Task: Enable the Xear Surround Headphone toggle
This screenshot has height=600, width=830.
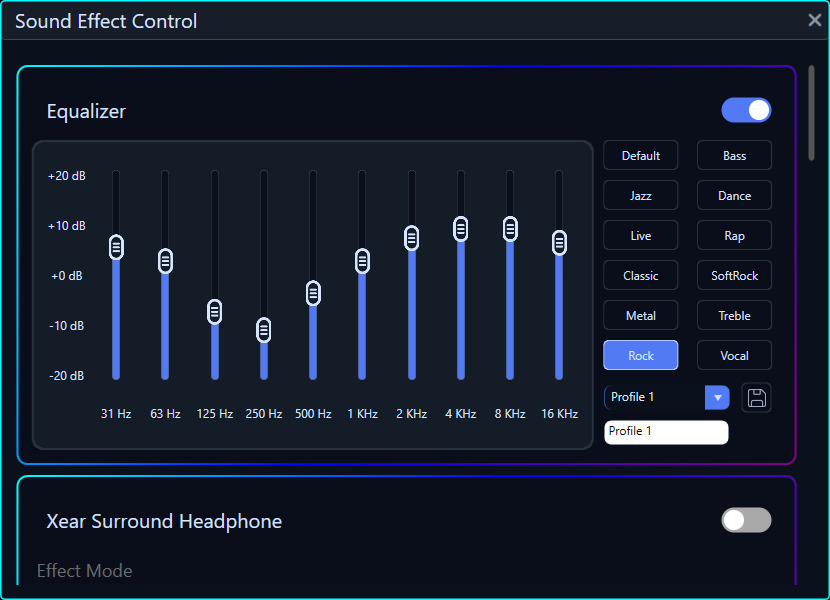Action: pyautogui.click(x=746, y=520)
